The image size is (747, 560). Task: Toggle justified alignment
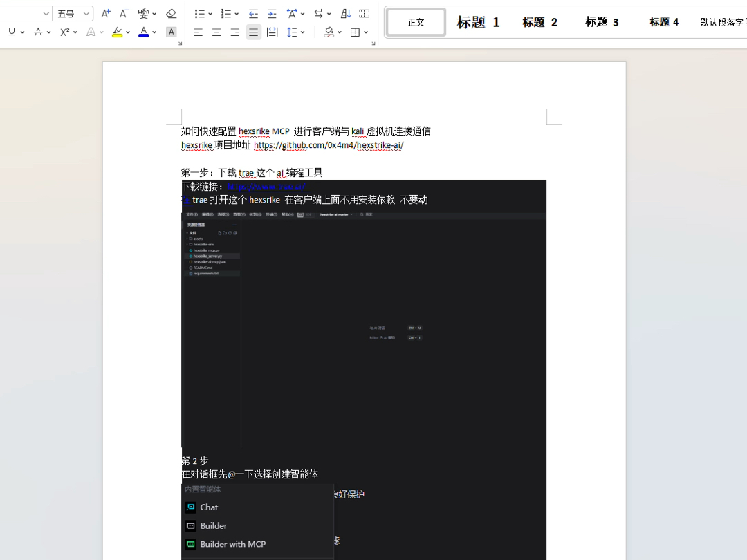(x=253, y=32)
